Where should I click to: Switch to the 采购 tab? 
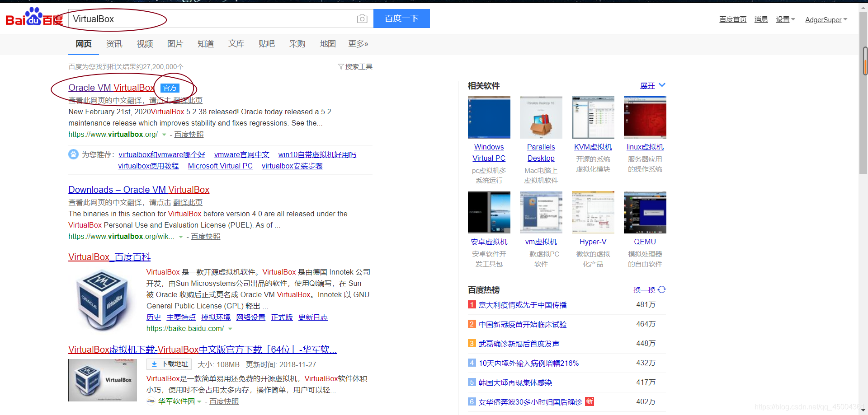tap(297, 44)
